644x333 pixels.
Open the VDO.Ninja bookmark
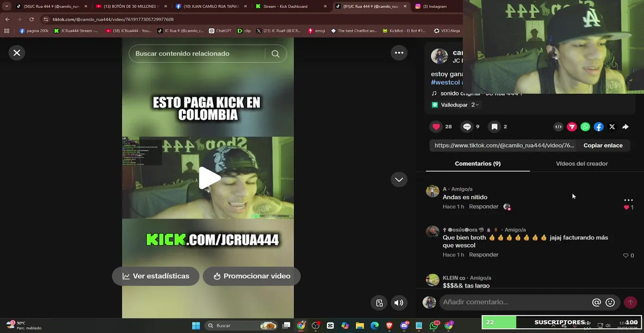point(447,31)
